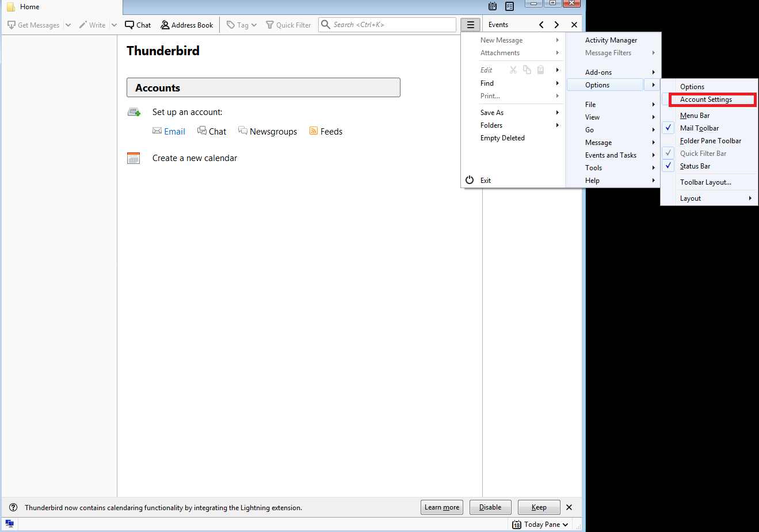Open Activity Manager

[x=611, y=40]
